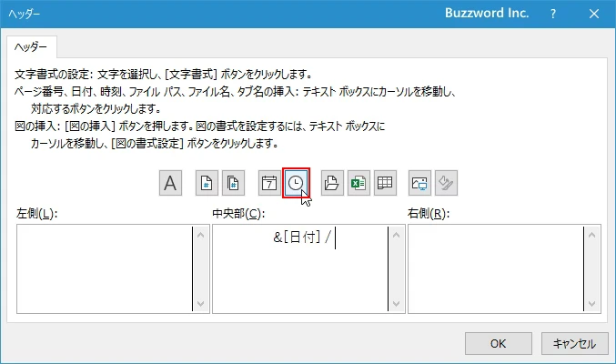Insert file path with folder icon
Image resolution: width=616 pixels, height=364 pixels.
point(332,183)
